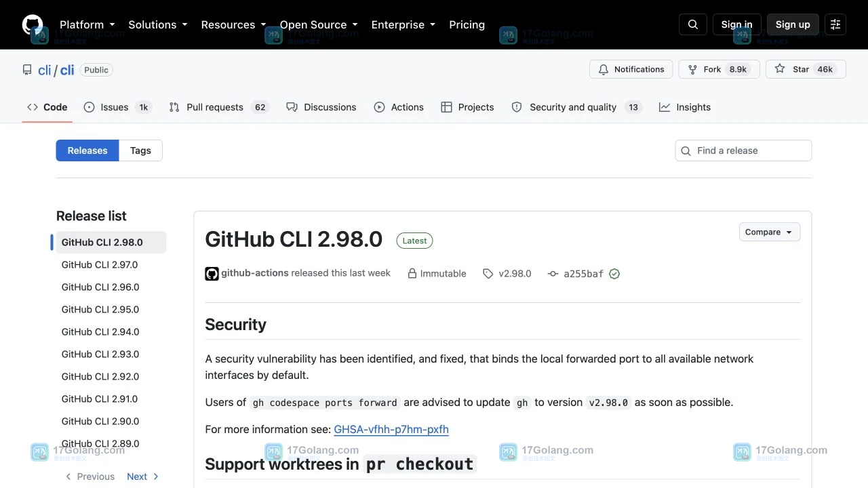Click the Code tab
This screenshot has width=868, height=488.
click(47, 107)
